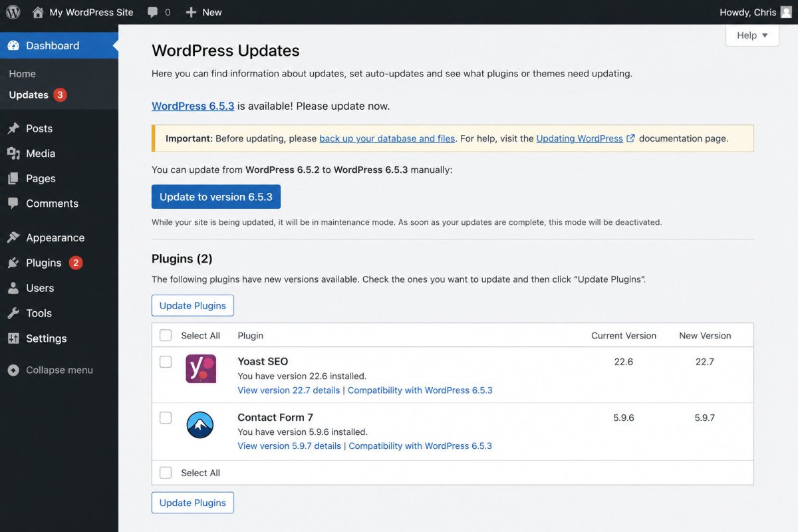Click the Tools wrench icon

tap(13, 313)
